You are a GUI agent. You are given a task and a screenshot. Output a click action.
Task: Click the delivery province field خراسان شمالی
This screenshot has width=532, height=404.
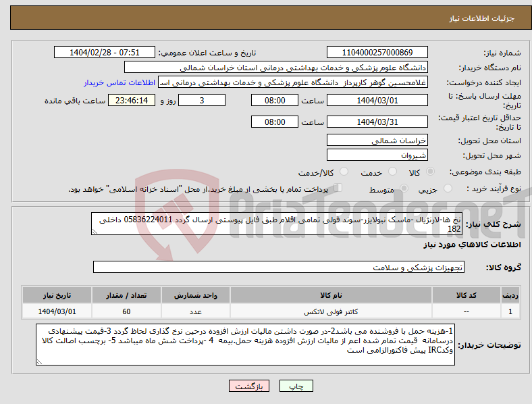coord(377,141)
